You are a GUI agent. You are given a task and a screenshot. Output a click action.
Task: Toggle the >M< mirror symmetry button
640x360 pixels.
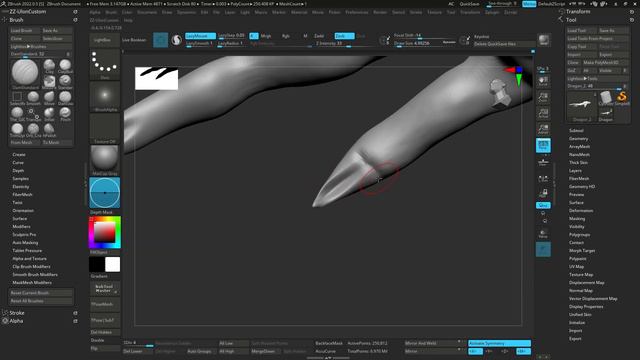[523, 351]
